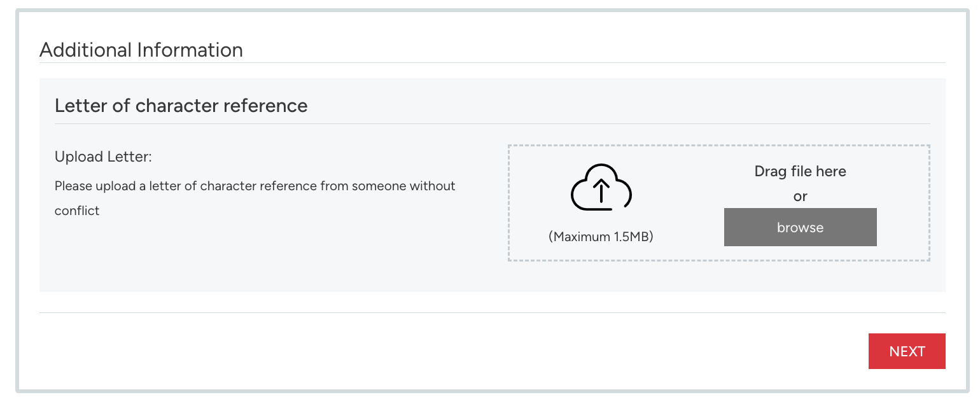Select the "Additional Information" heading

[x=141, y=50]
